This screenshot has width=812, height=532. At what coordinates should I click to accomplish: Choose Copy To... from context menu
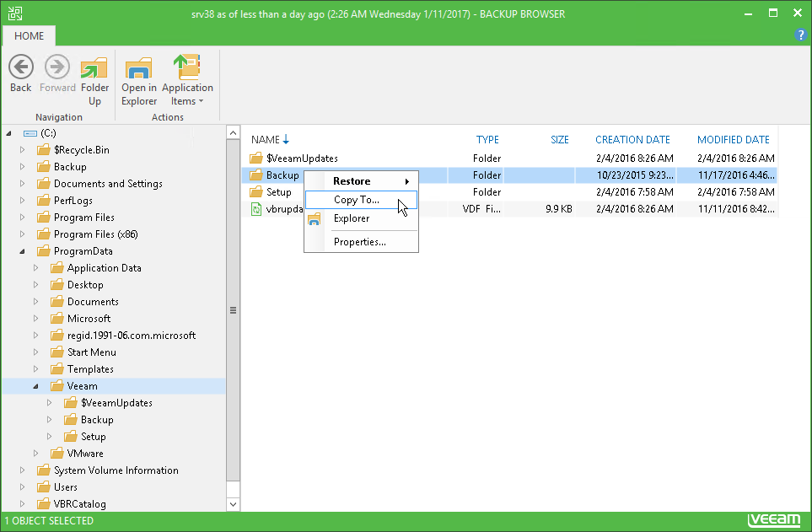pyautogui.click(x=362, y=200)
